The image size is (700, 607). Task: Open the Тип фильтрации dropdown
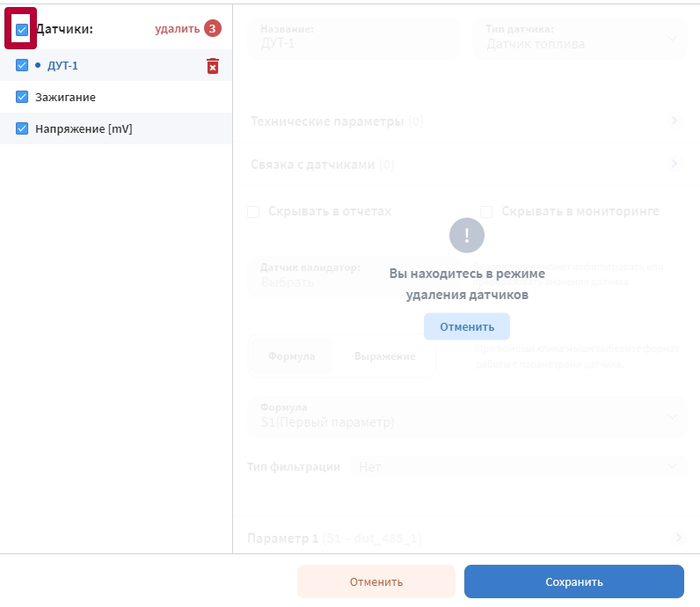pos(519,467)
